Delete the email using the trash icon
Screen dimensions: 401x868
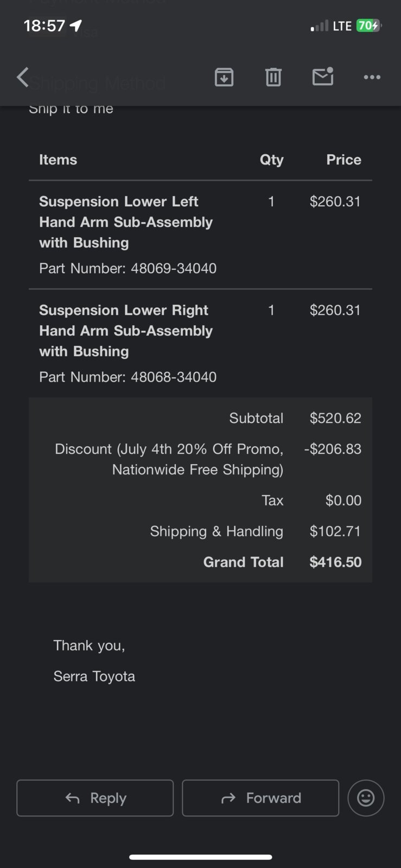click(273, 77)
